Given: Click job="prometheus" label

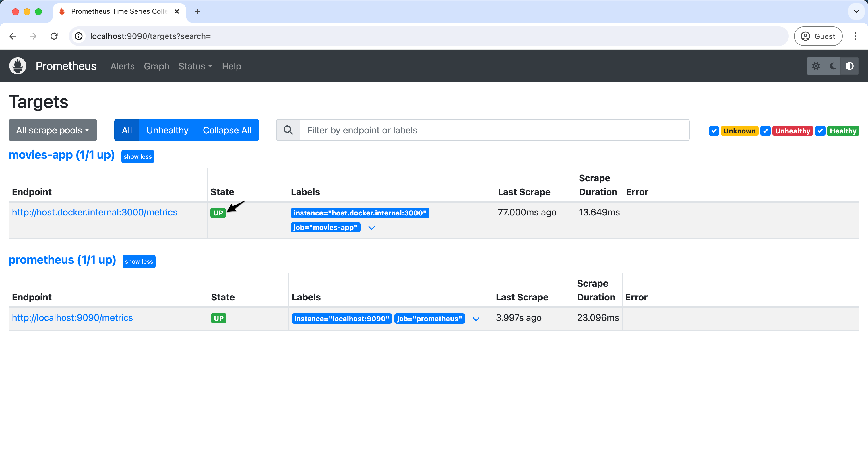Looking at the screenshot, I should (430, 319).
